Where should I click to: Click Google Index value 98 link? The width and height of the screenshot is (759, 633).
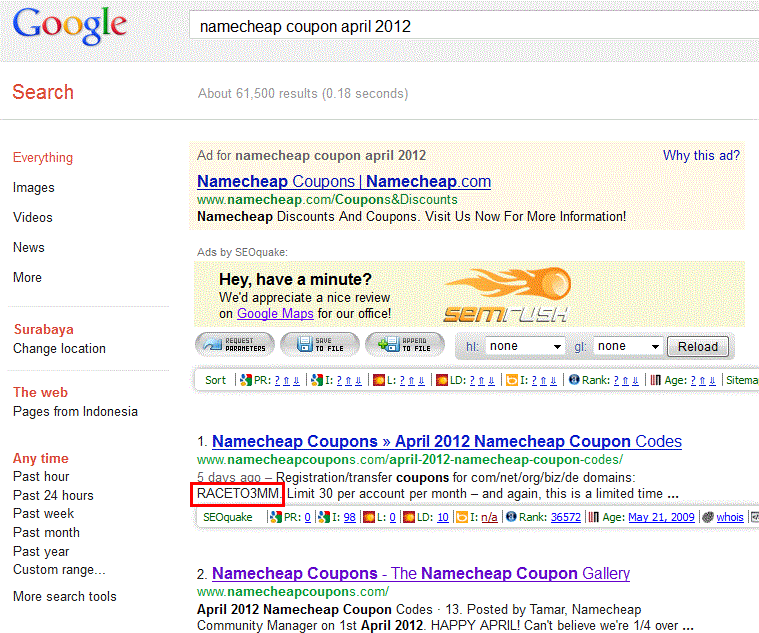coord(349,517)
